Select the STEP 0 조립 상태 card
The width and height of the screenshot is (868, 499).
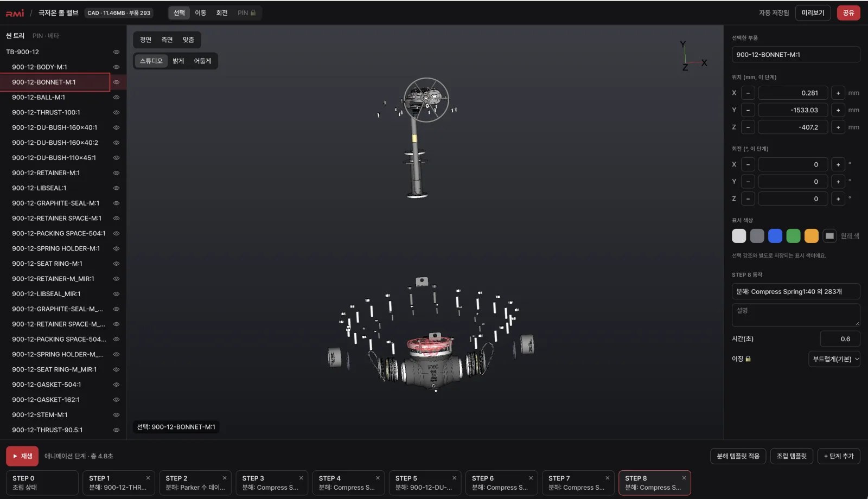tap(42, 483)
